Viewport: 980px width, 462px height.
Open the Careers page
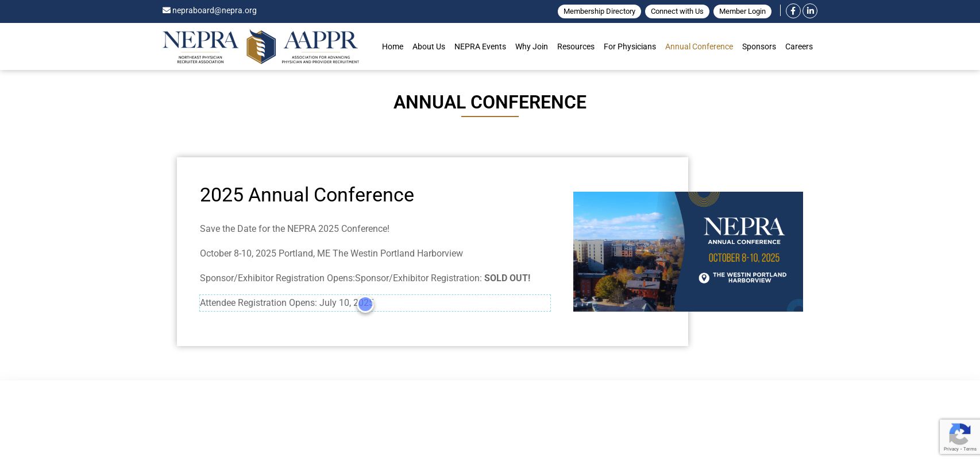799,46
